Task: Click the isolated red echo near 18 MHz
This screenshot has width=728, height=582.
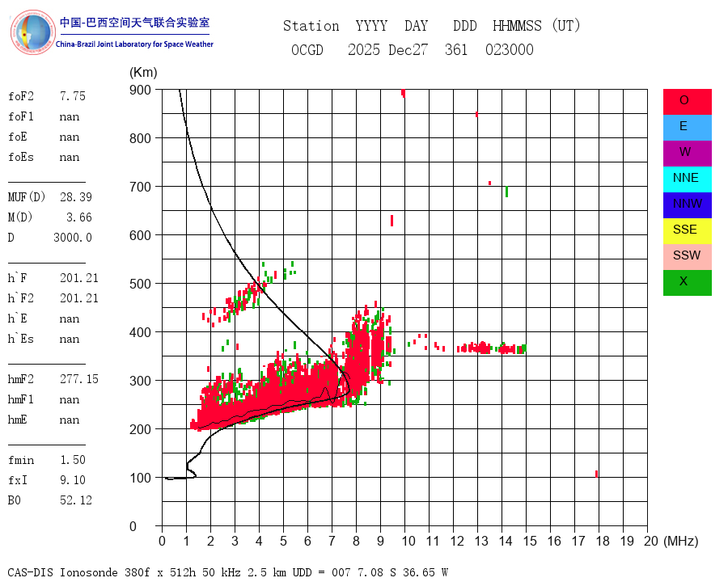Action: tap(597, 474)
